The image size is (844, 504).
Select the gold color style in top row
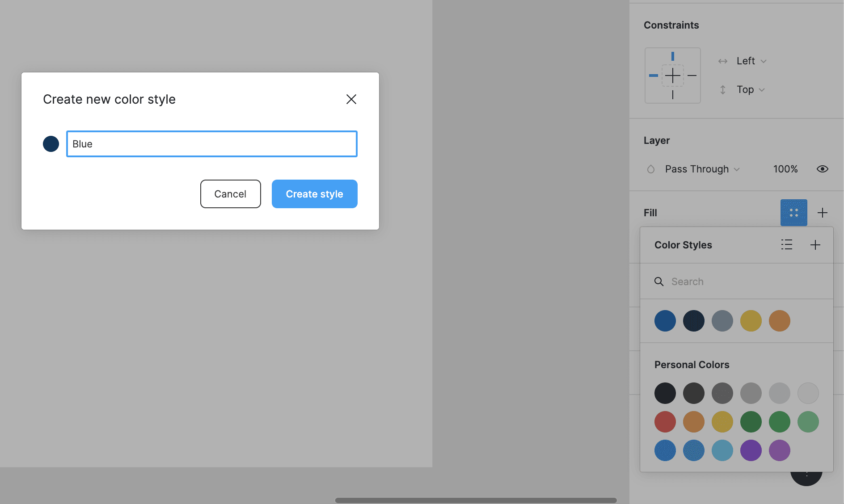click(751, 321)
